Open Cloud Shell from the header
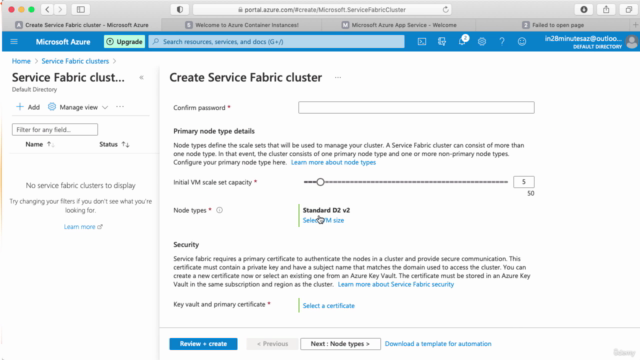 point(422,42)
